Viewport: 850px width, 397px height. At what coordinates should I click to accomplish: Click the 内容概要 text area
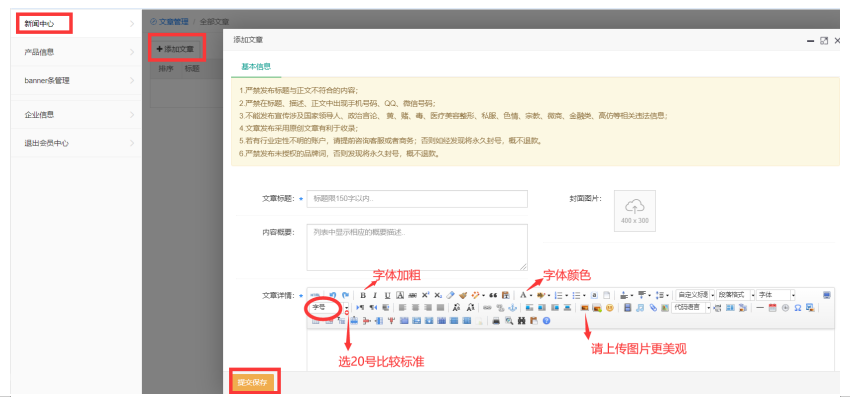[x=417, y=247]
